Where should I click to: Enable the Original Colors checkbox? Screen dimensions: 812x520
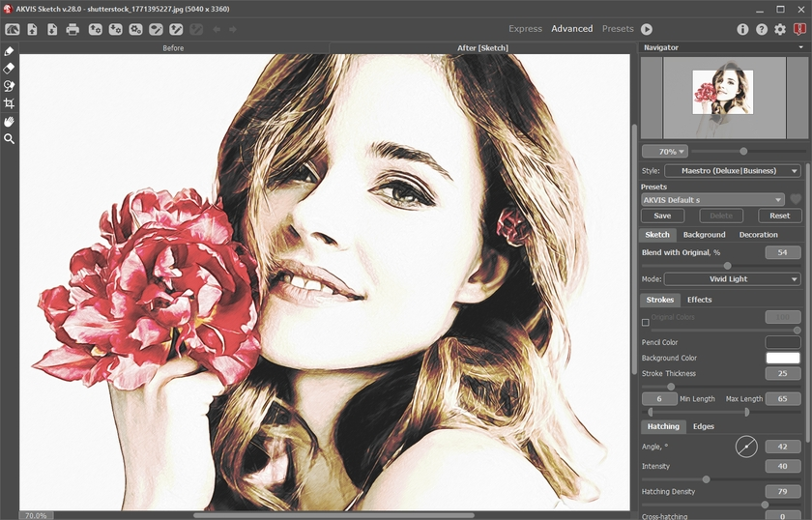(646, 322)
